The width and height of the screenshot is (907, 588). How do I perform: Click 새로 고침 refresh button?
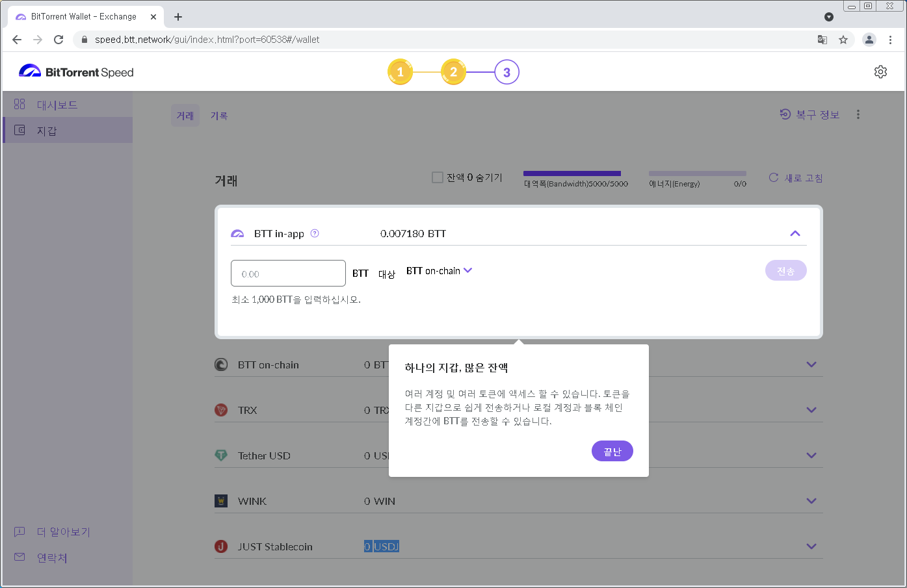(x=796, y=178)
